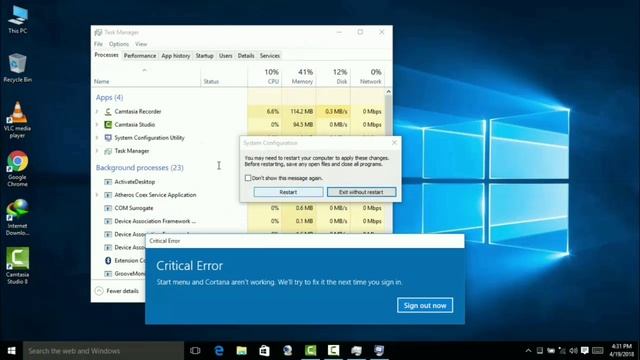Screen dimensions: 640x360
Task: Select the Processes tab
Action: 107,55
